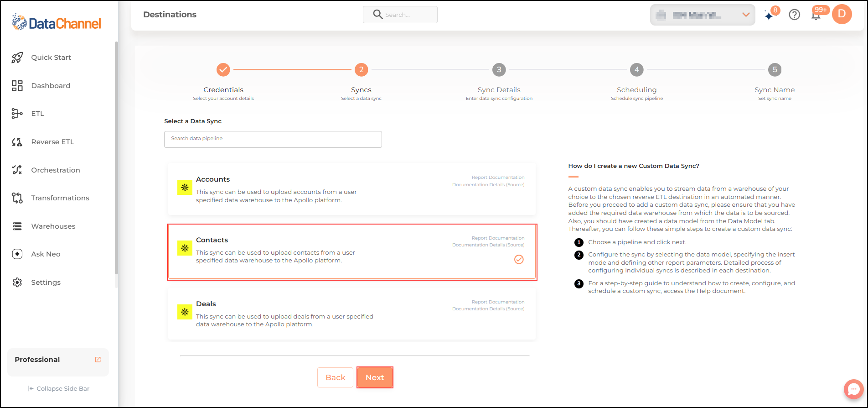Go to step 3 Sync Details
This screenshot has height=408, width=868.
point(499,70)
